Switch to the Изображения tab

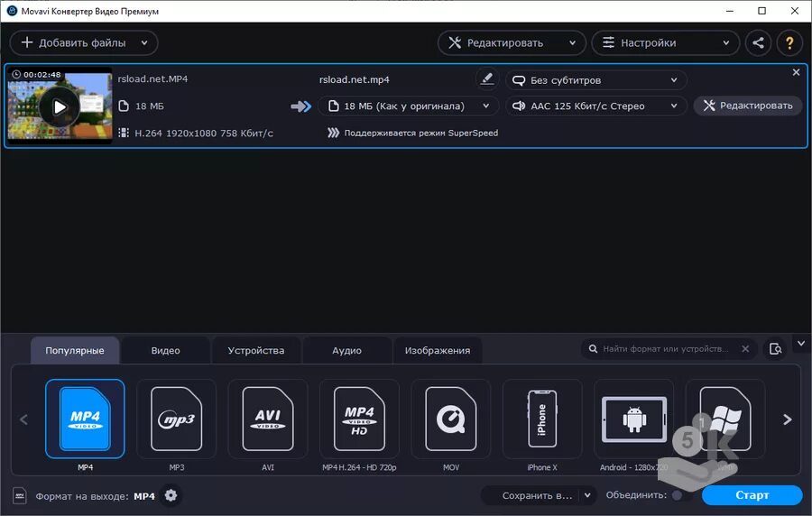point(438,350)
